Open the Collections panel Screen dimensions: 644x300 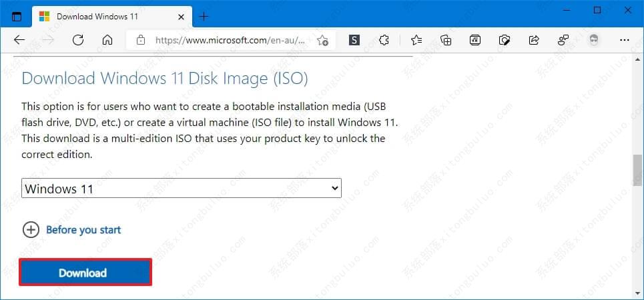tap(446, 40)
